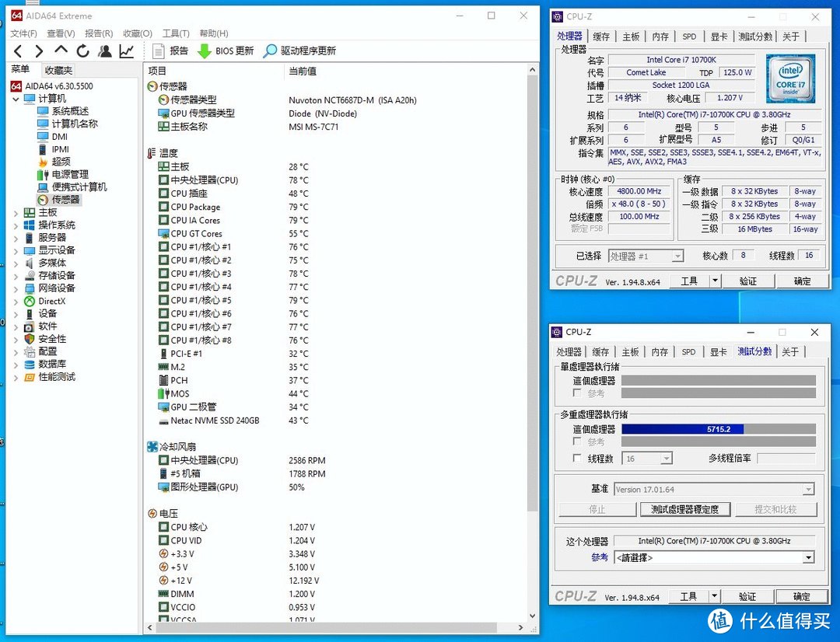Expand the 主板 tree node
The width and height of the screenshot is (840, 642).
coord(16,212)
